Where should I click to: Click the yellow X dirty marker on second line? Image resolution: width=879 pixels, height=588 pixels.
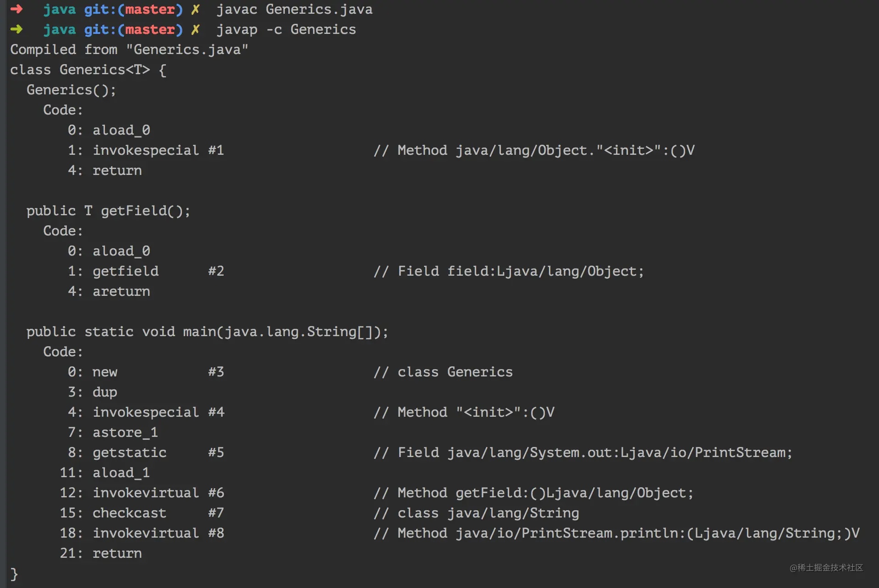pyautogui.click(x=195, y=30)
